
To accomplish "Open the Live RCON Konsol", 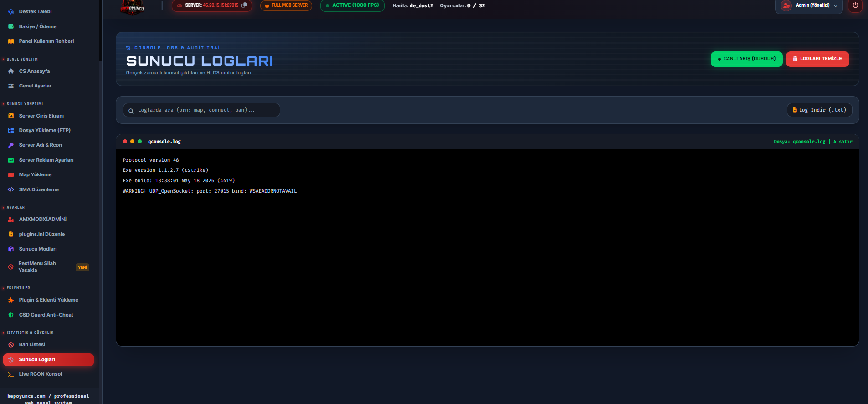I will [41, 374].
